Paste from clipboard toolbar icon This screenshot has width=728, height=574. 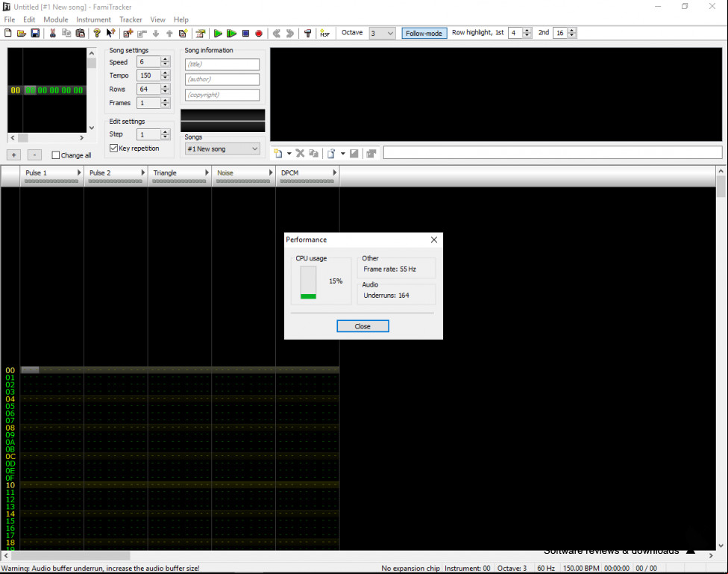coord(80,33)
